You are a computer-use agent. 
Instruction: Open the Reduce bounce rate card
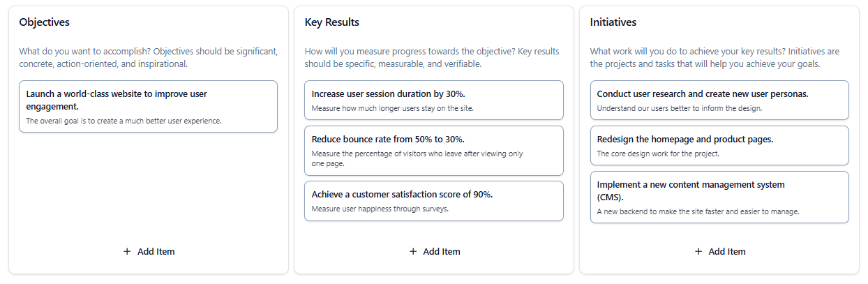coord(433,151)
